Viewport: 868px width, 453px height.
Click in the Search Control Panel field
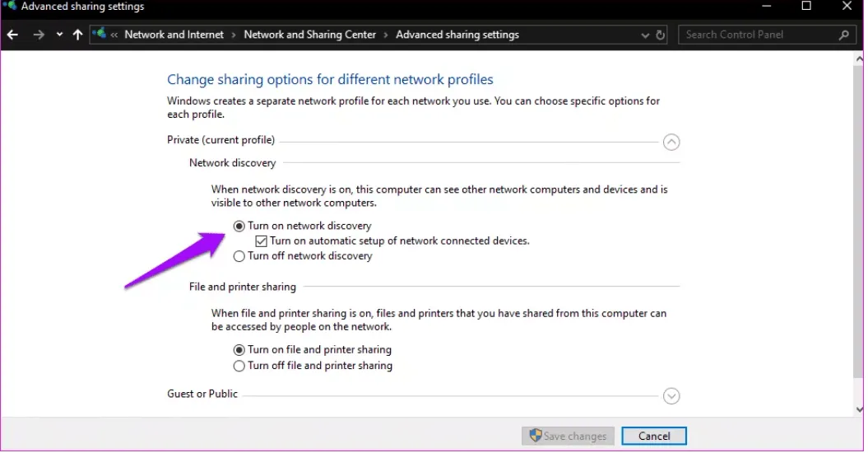[757, 35]
